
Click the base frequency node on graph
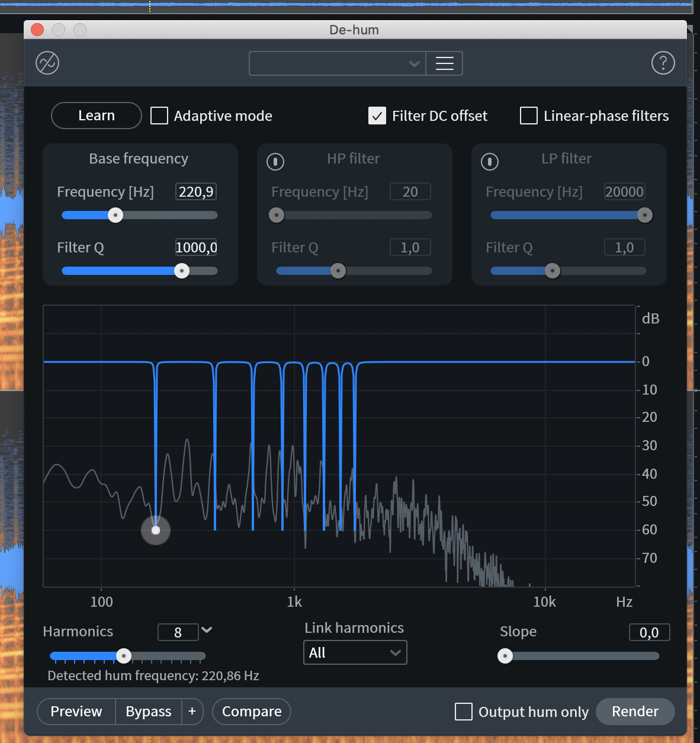pyautogui.click(x=156, y=530)
